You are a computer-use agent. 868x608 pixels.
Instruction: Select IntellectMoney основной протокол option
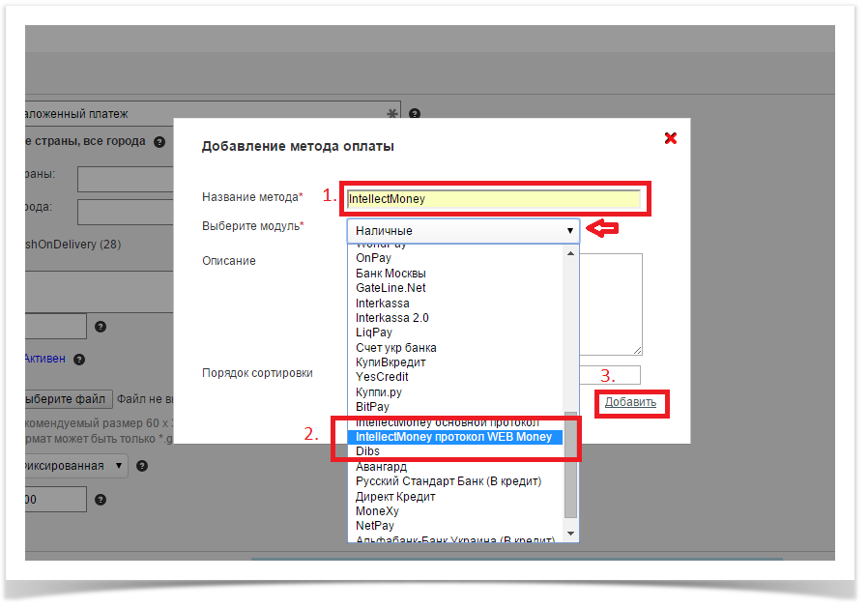pos(448,423)
